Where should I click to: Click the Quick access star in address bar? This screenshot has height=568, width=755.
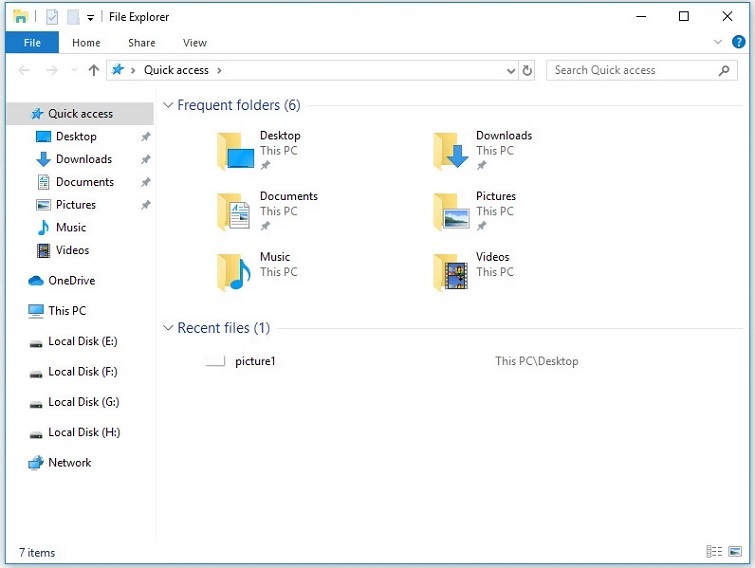[117, 70]
